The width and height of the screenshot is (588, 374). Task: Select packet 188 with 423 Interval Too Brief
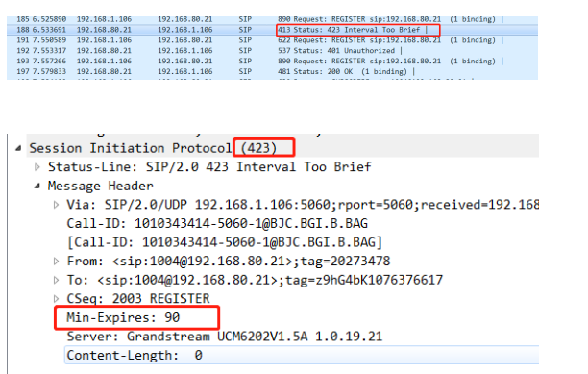pyautogui.click(x=272, y=30)
